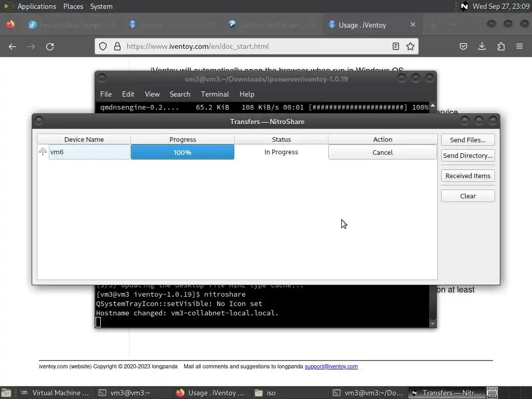Image resolution: width=532 pixels, height=399 pixels.
Task: Open the support@iventoy.com email link
Action: pyautogui.click(x=331, y=366)
